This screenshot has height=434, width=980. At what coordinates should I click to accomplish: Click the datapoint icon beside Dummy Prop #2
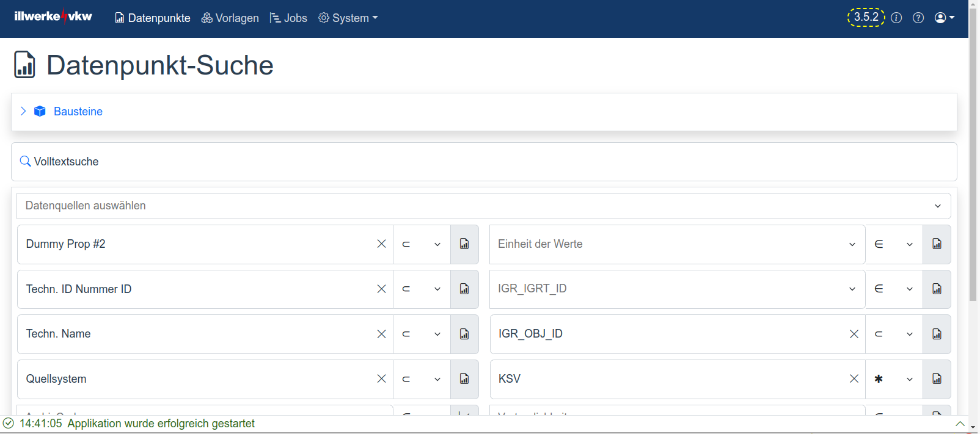point(464,244)
